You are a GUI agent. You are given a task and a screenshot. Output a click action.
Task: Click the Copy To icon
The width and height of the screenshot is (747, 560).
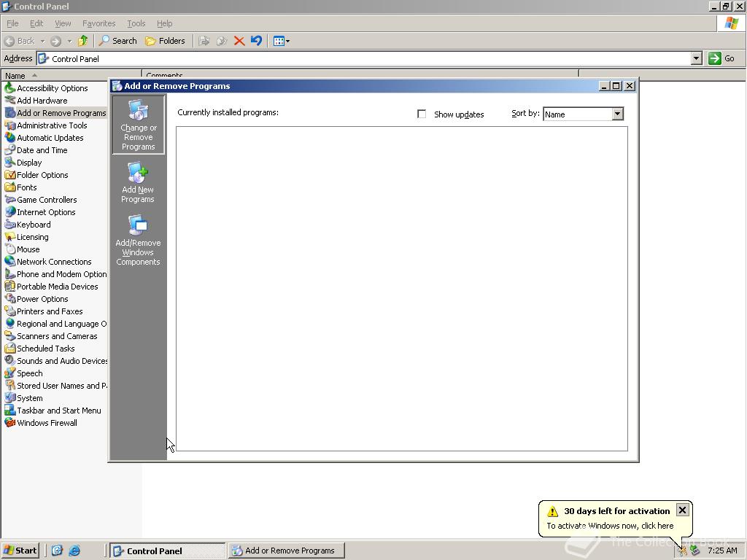[222, 41]
